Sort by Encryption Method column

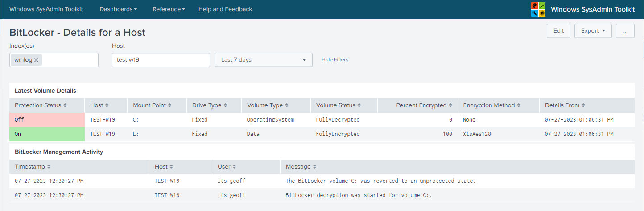492,105
